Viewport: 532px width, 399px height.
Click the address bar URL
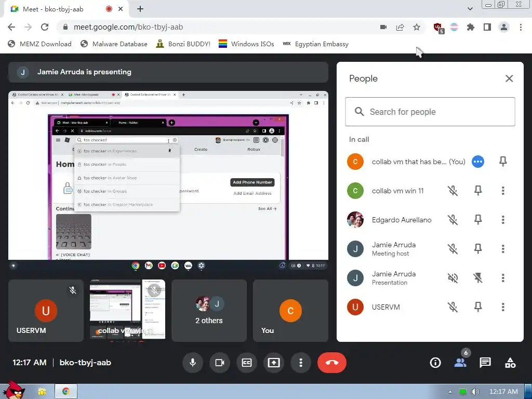pos(128,27)
